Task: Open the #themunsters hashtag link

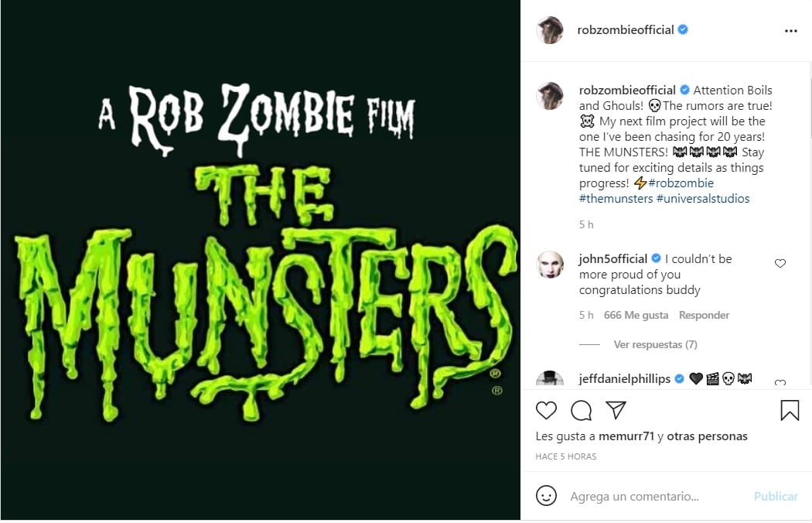Action: (616, 199)
